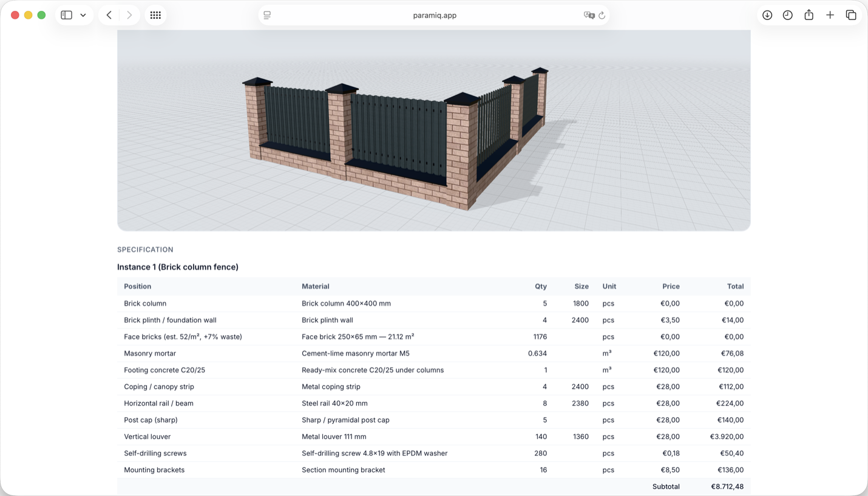The width and height of the screenshot is (868, 496).
Task: Click the 0.634 quantity value
Action: [538, 353]
